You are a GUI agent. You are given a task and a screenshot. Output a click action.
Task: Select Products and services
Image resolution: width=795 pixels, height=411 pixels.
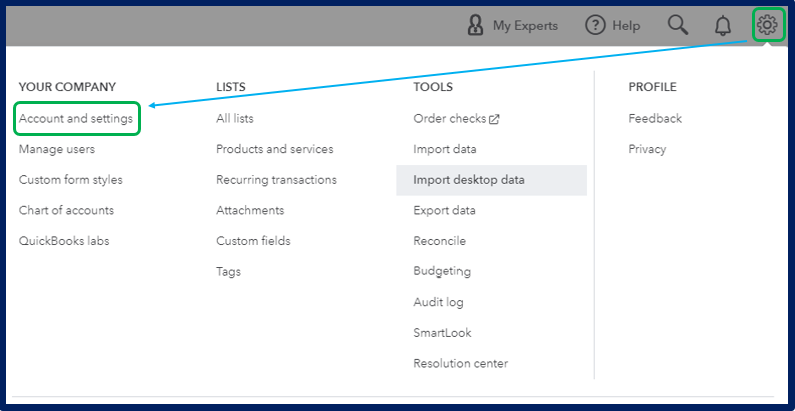(x=275, y=150)
